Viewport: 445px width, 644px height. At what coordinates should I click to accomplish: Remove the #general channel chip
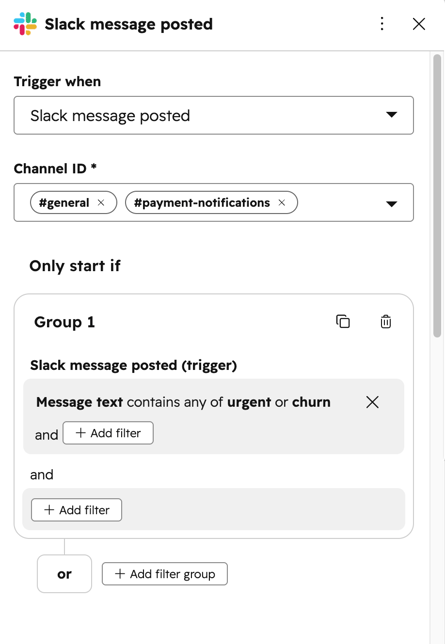(x=101, y=202)
